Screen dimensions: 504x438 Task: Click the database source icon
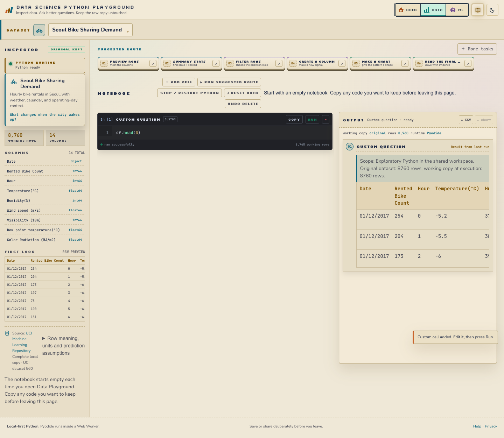7,333
